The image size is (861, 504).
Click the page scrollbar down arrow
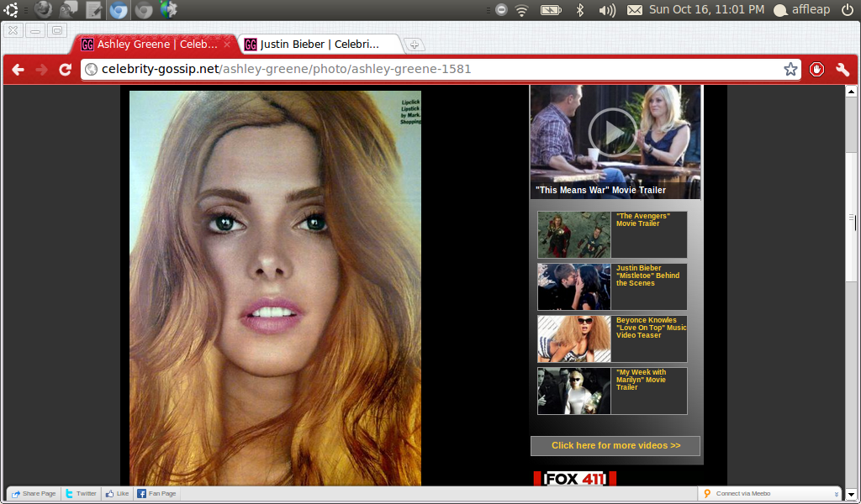pos(851,494)
